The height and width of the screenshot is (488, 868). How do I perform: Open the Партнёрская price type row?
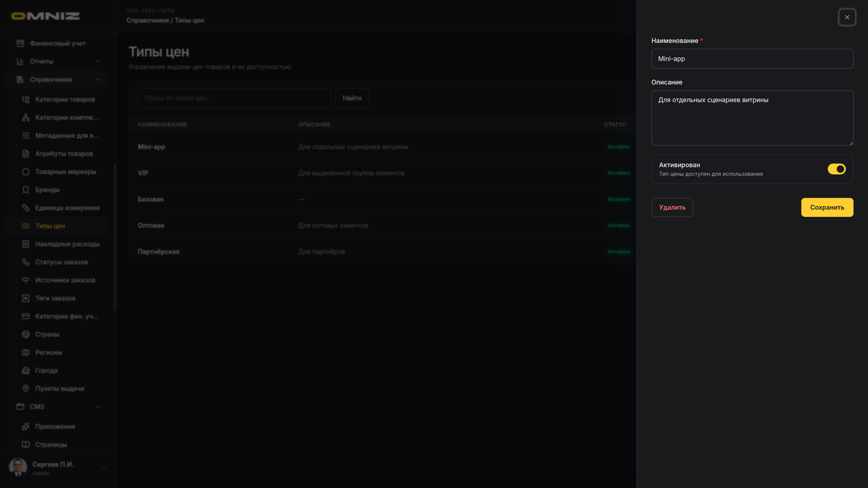pyautogui.click(x=382, y=252)
